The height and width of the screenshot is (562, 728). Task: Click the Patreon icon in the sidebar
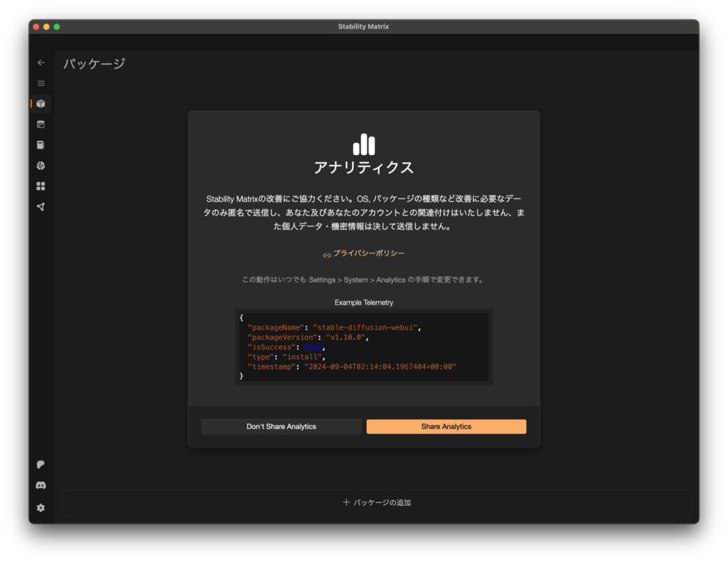(41, 465)
